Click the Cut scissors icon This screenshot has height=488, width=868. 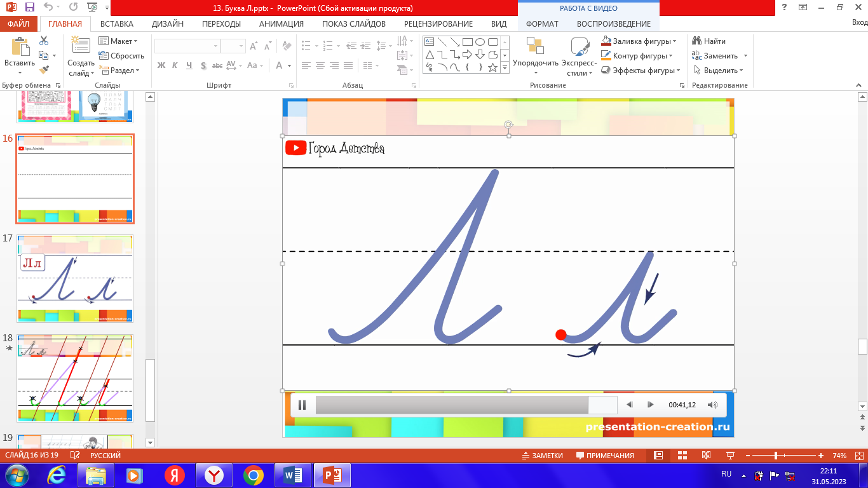(x=44, y=41)
